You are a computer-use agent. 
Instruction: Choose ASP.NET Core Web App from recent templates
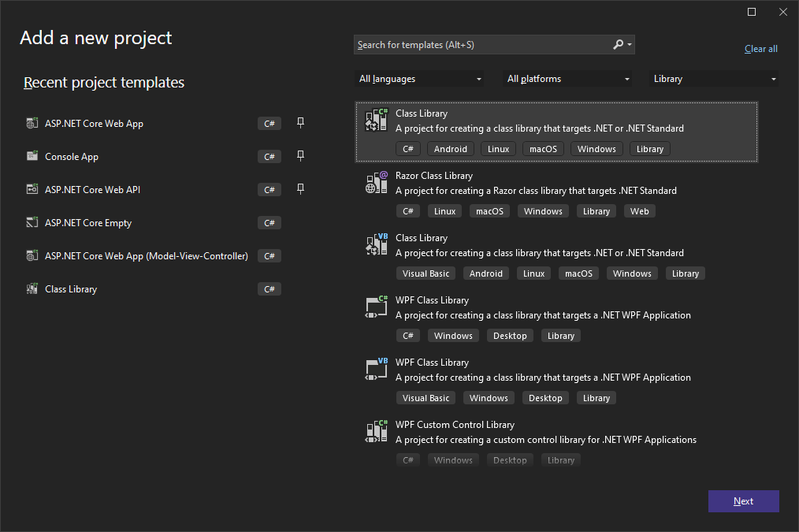click(94, 123)
